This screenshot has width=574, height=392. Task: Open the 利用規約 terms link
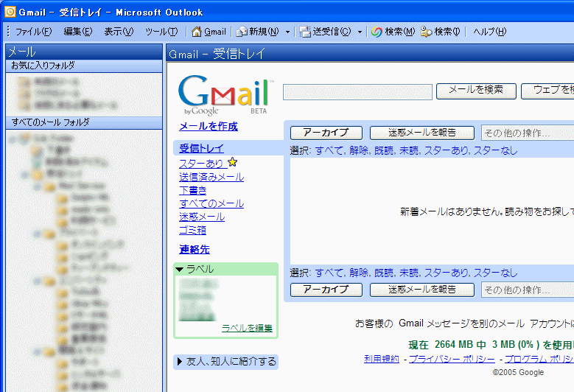(x=382, y=359)
